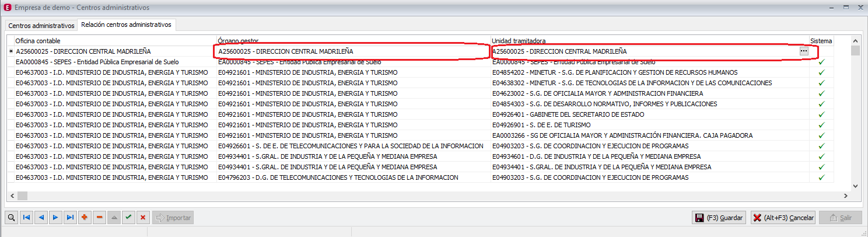Go to the next record
868x237 pixels.
[x=55, y=217]
